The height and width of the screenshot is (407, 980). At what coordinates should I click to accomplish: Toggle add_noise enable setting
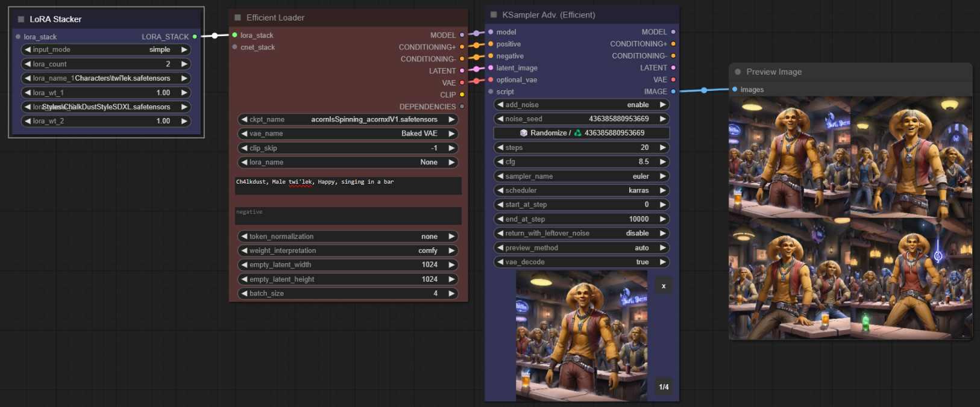coord(582,105)
